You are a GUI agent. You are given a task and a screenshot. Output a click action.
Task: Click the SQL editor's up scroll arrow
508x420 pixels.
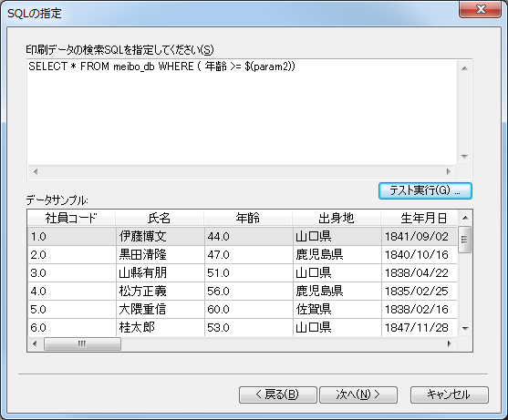tap(464, 68)
